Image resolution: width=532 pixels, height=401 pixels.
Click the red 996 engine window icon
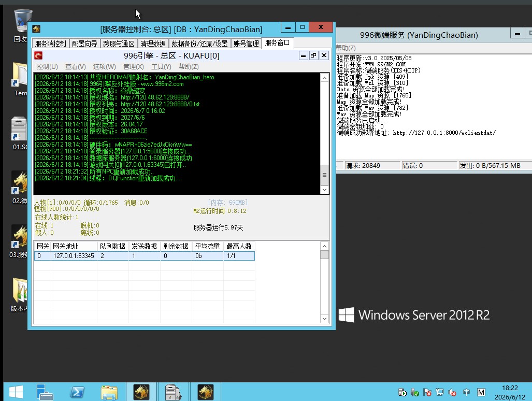[38, 55]
